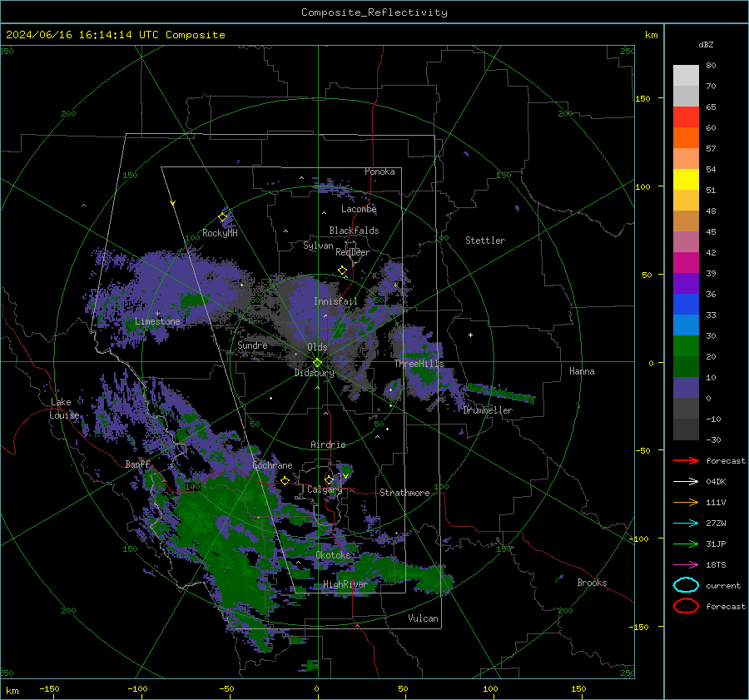Click the RedDeer city label

[353, 252]
